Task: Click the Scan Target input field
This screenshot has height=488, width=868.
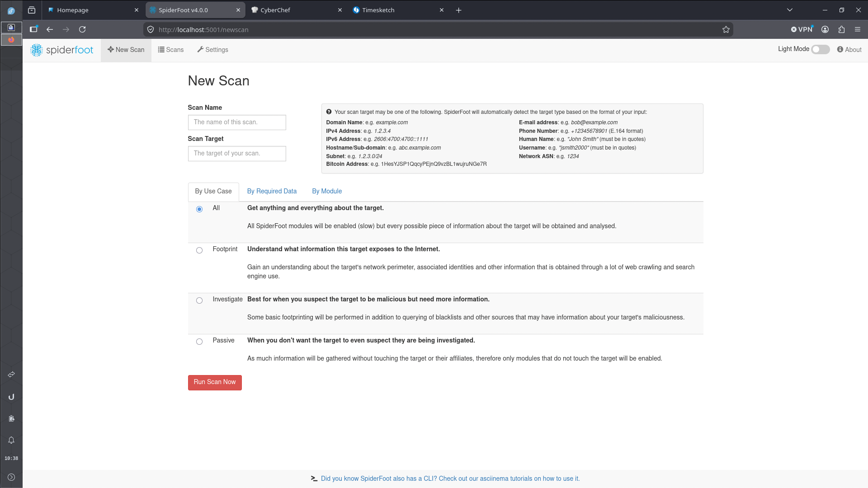Action: pos(237,154)
